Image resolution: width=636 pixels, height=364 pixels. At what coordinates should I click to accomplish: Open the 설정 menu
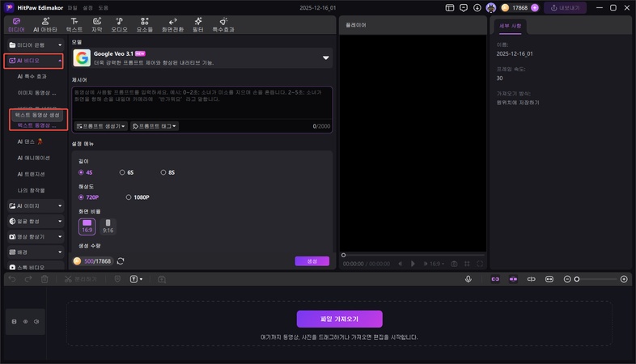coord(87,8)
